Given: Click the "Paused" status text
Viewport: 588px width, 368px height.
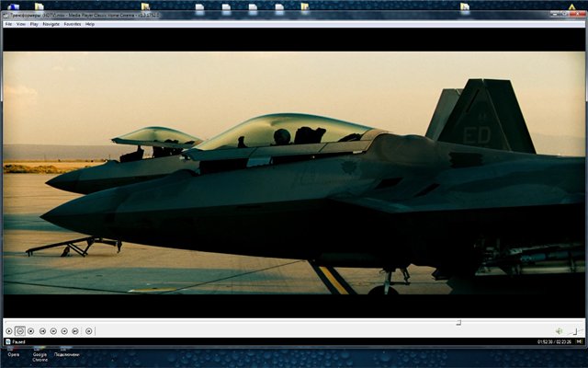Looking at the screenshot, I should (18, 342).
